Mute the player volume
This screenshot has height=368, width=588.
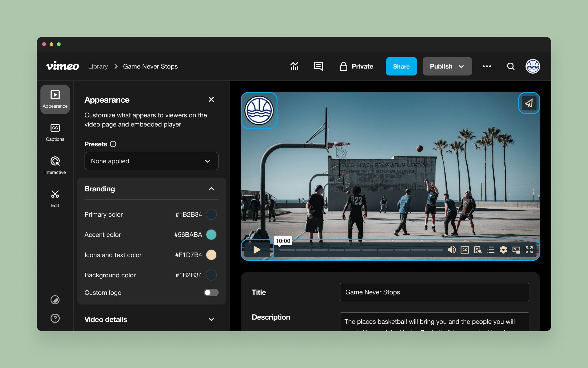(x=452, y=250)
